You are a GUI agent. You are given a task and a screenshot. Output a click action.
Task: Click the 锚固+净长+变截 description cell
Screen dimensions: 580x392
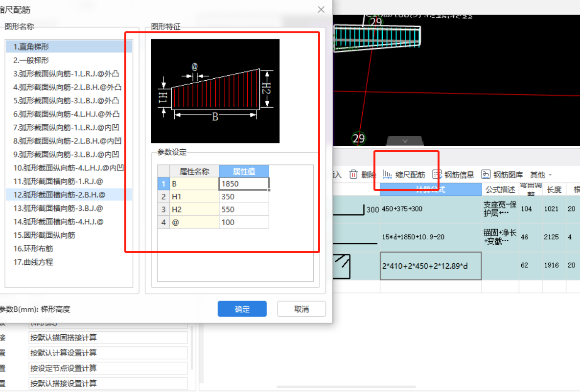500,237
